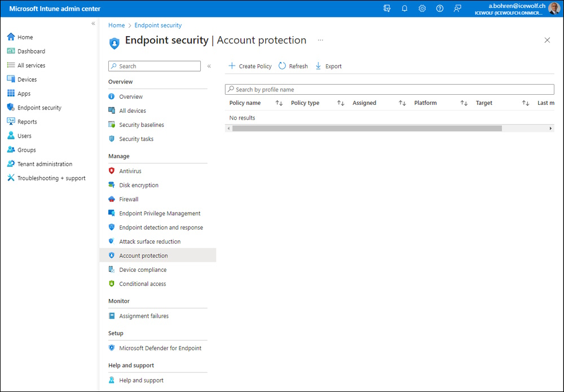The image size is (564, 392).
Task: Click the Assignment failures icon
Action: tap(112, 316)
